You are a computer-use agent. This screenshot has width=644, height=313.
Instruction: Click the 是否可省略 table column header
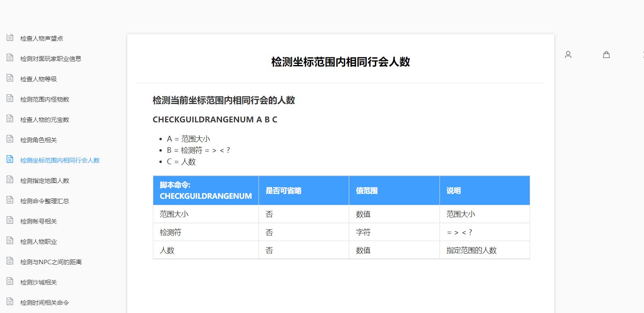[283, 191]
